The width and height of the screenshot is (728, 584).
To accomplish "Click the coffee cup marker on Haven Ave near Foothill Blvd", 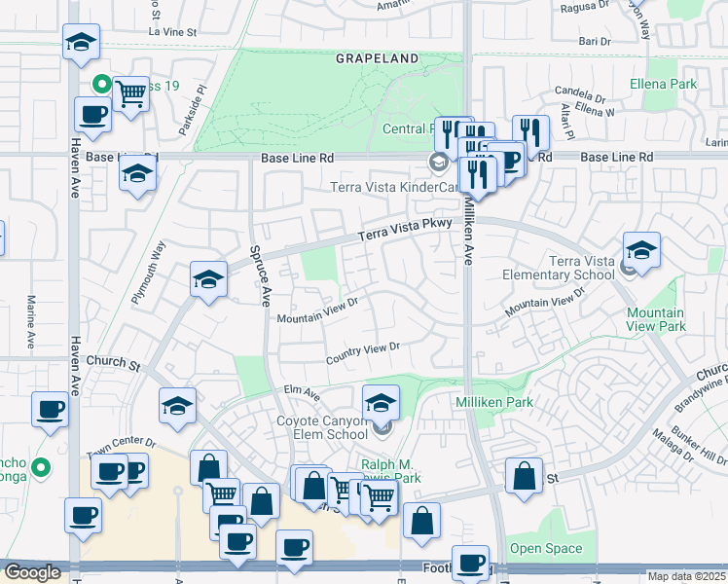I will [x=83, y=517].
